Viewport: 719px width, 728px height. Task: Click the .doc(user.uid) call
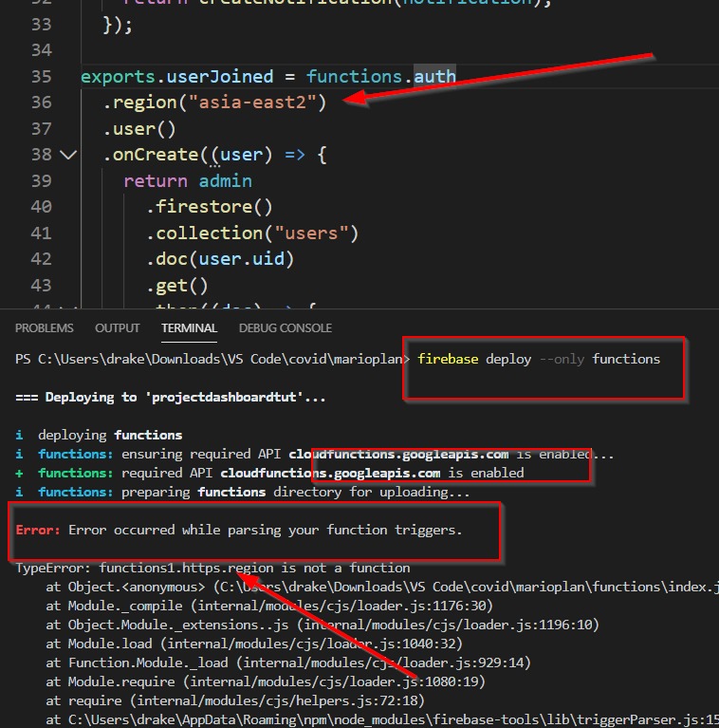pyautogui.click(x=220, y=258)
